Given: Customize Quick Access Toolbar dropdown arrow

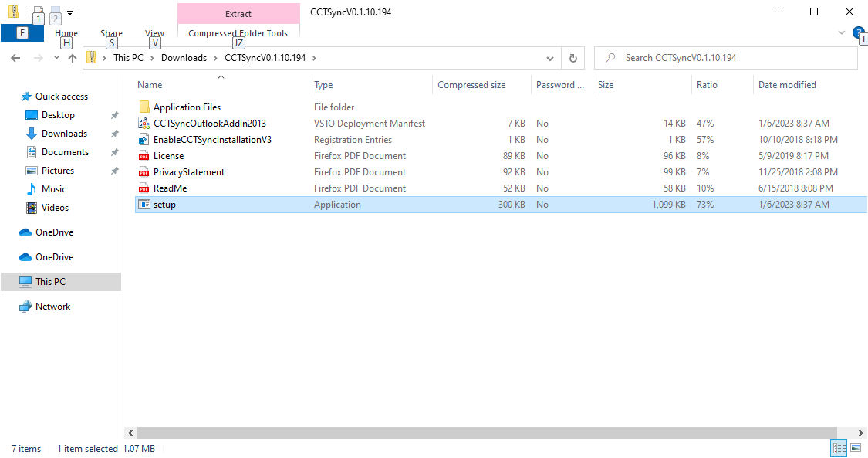Looking at the screenshot, I should pyautogui.click(x=69, y=12).
